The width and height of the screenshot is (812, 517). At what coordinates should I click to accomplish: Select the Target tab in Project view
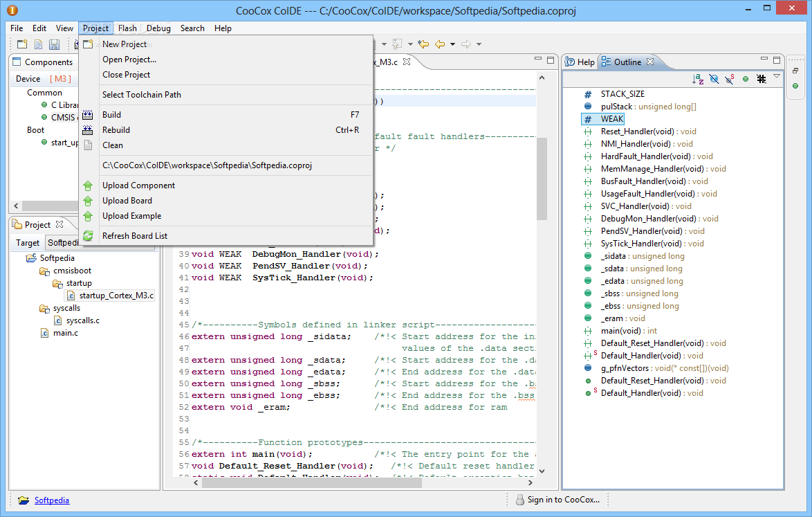tap(28, 242)
